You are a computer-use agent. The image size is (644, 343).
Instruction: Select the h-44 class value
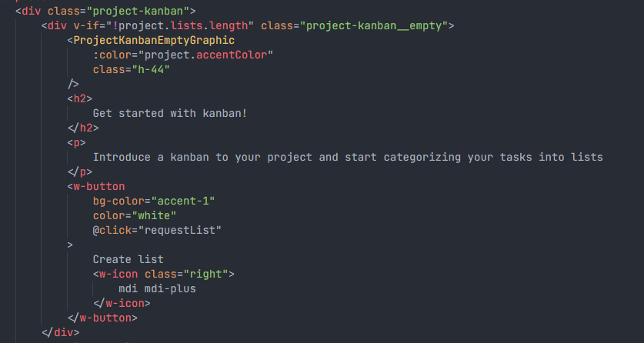click(151, 70)
